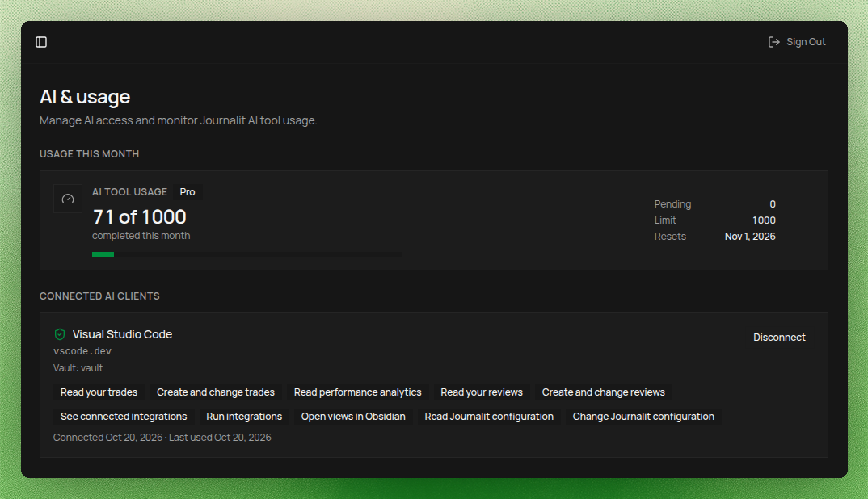This screenshot has height=499, width=868.
Task: Select 'See connected integrations' permission tag
Action: pos(124,417)
